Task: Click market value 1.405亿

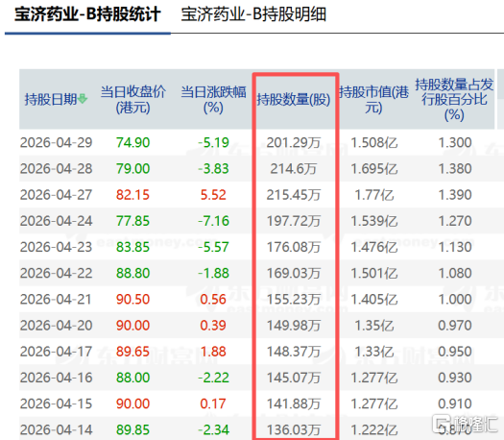Action: 374,299
